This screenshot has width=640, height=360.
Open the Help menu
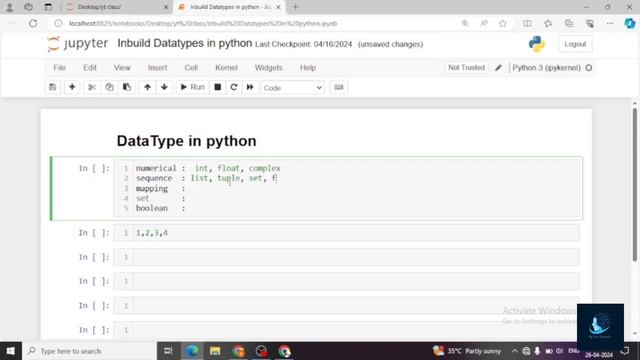point(308,68)
